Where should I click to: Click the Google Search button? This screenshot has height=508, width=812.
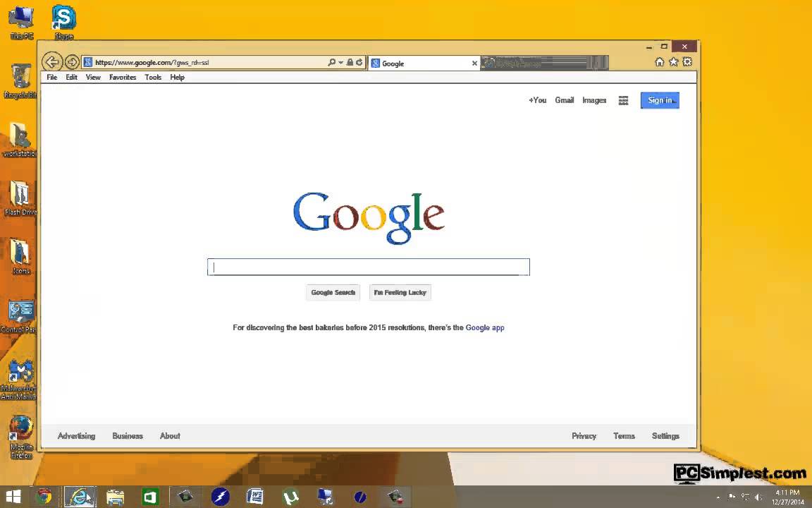(333, 292)
